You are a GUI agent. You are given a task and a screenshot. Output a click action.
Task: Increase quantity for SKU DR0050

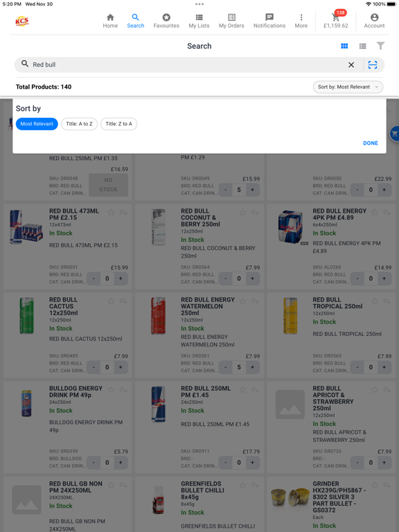point(384,190)
